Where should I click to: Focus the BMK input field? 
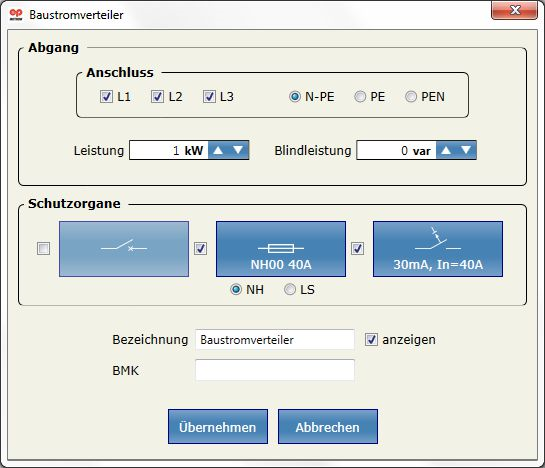pyautogui.click(x=275, y=370)
